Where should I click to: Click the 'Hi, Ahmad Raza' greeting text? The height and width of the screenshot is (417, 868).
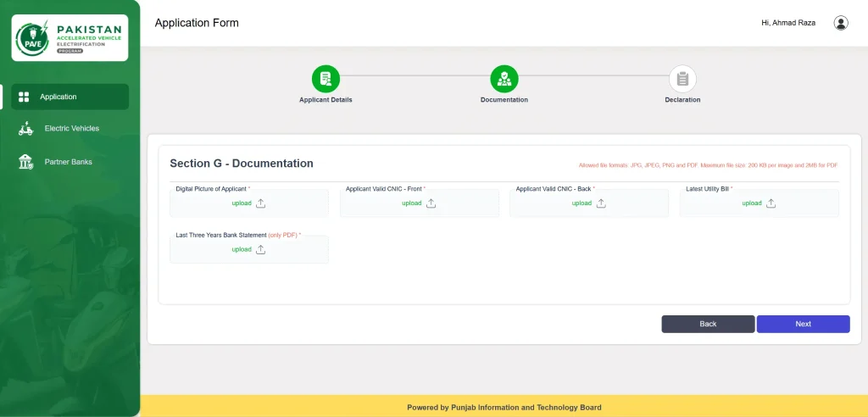788,23
